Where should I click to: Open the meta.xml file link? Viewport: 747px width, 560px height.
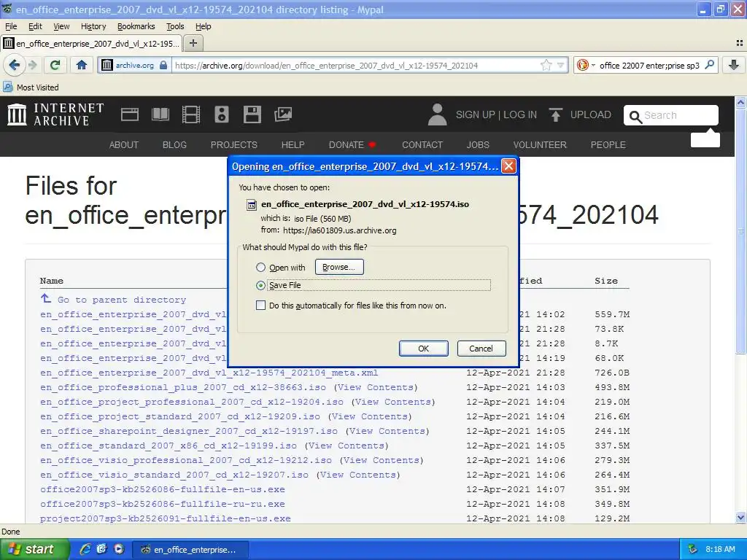tap(209, 373)
